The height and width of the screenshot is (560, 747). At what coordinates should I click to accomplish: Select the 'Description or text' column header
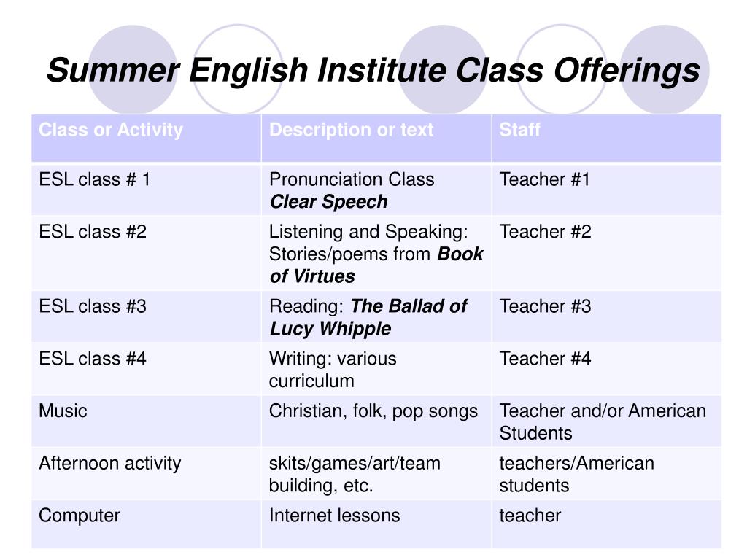tap(376, 138)
